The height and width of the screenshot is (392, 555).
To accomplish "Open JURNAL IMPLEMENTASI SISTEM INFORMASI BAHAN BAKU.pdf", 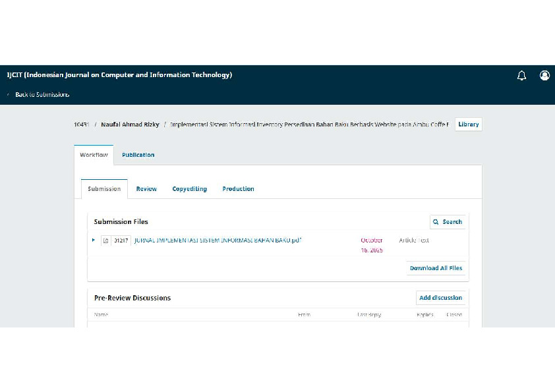I will (x=218, y=240).
